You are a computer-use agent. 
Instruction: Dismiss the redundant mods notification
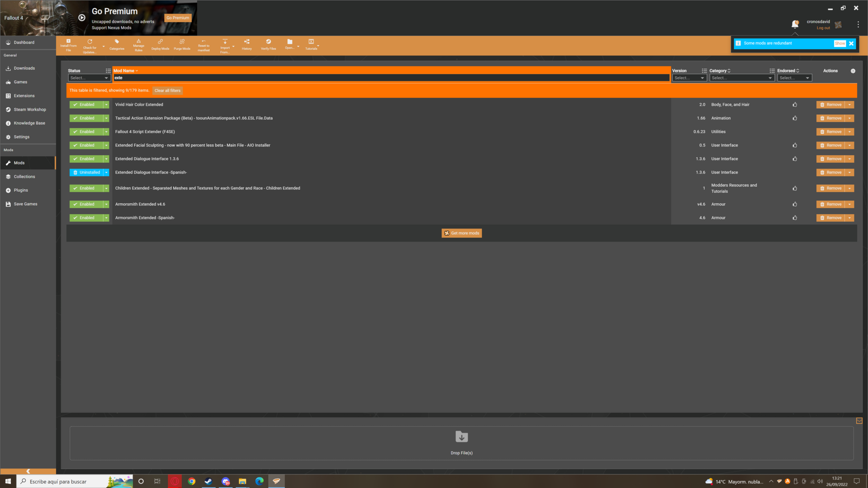[851, 43]
